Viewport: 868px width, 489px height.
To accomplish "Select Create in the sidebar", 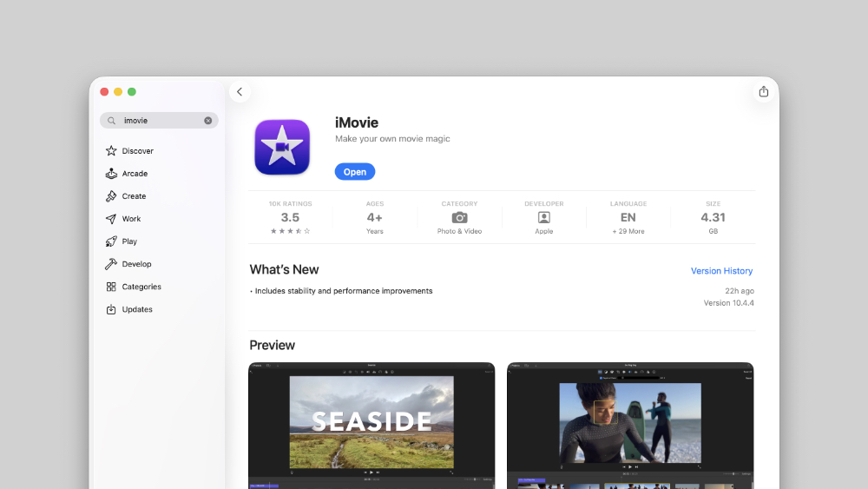I will pos(134,196).
